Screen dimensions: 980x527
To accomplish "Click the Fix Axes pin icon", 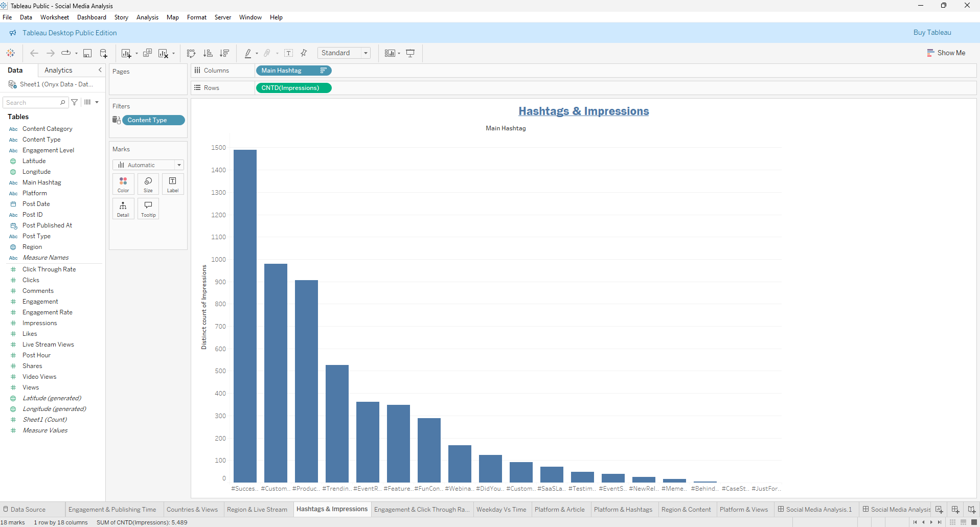I will (304, 53).
